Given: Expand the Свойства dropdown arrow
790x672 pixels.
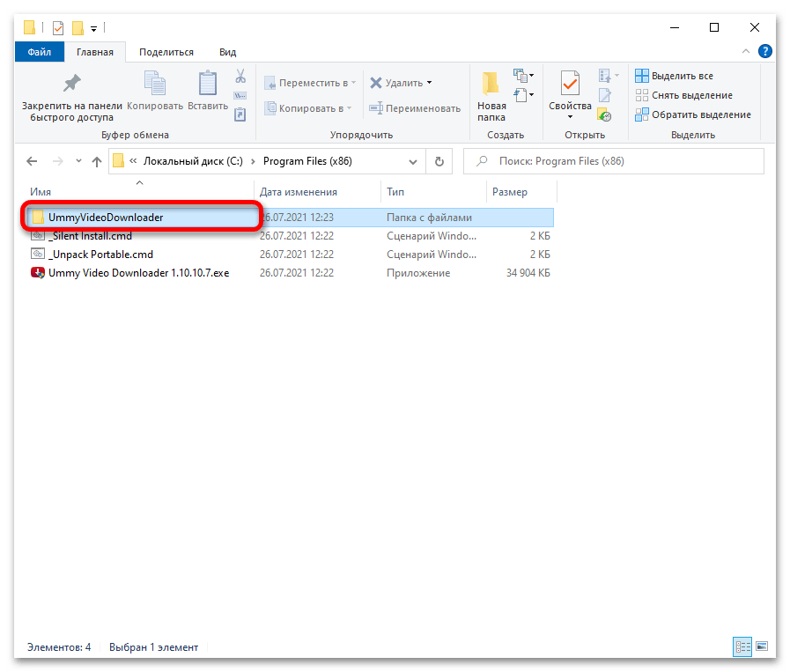Looking at the screenshot, I should pyautogui.click(x=570, y=117).
